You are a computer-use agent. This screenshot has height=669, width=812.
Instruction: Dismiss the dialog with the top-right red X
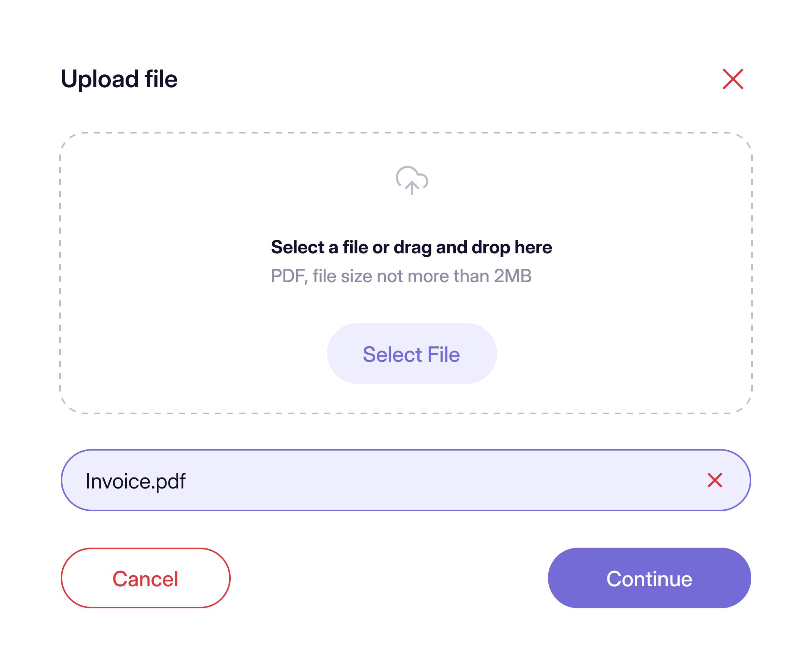(733, 79)
